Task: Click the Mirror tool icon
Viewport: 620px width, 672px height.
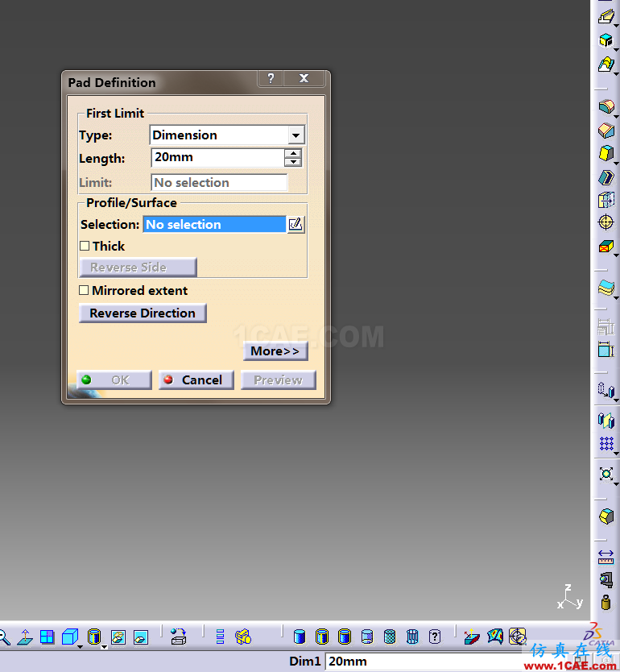Action: click(x=606, y=421)
